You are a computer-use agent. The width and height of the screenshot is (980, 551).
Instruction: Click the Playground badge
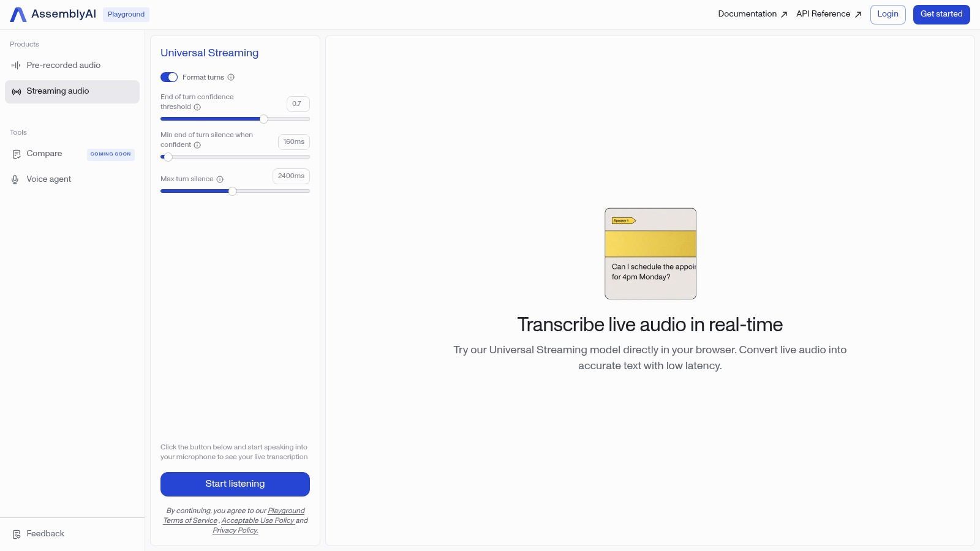tap(126, 14)
